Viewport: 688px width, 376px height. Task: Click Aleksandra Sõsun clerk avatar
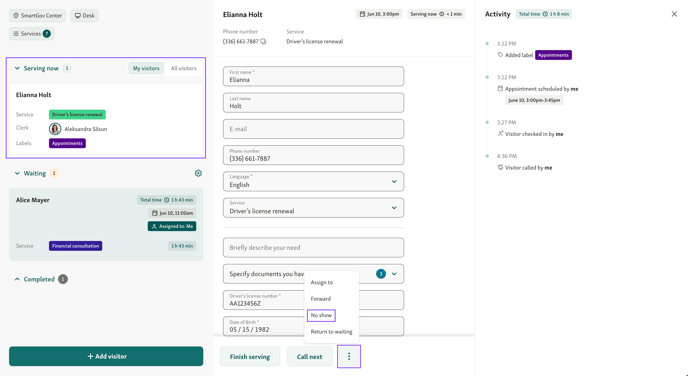[x=55, y=129]
